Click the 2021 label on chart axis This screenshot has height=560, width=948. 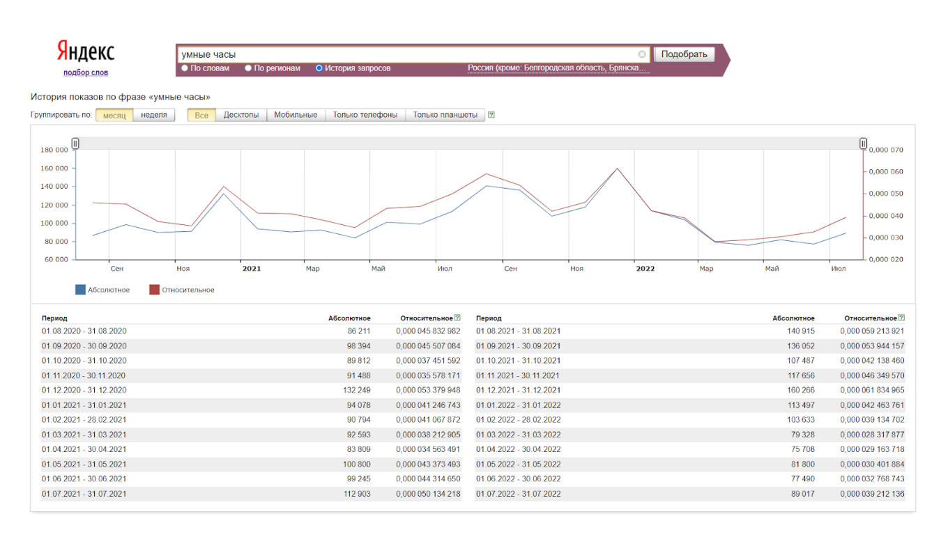pyautogui.click(x=251, y=268)
